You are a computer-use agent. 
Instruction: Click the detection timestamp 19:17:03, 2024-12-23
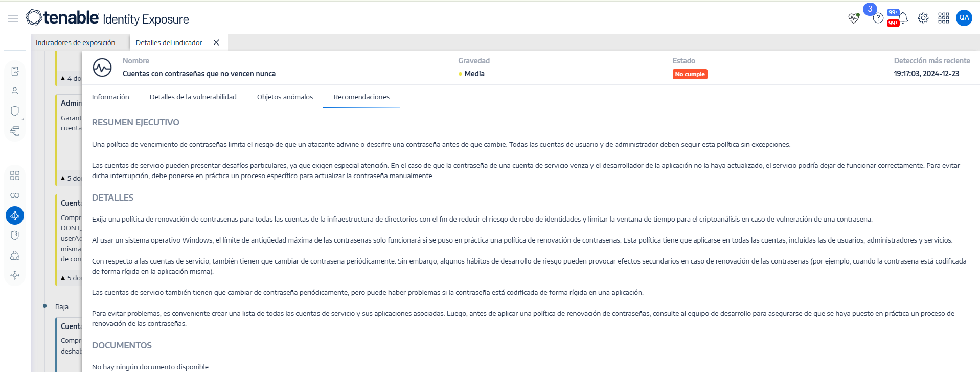click(926, 74)
